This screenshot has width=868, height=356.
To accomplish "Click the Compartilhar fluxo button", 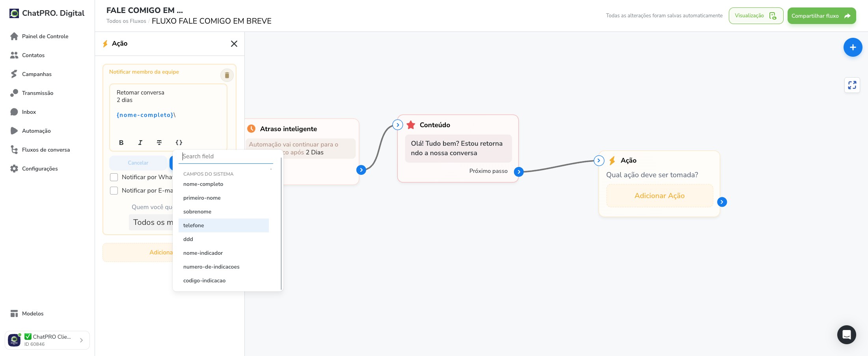I will [x=821, y=16].
